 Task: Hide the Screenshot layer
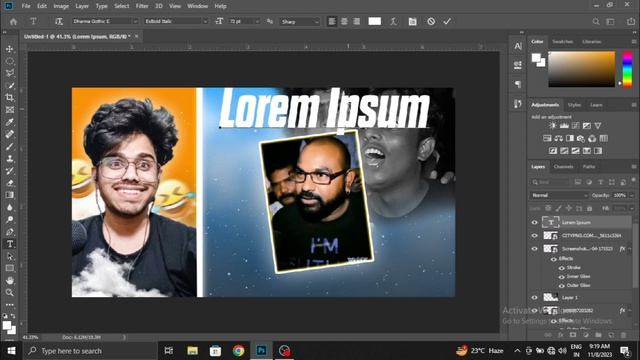[x=534, y=249]
